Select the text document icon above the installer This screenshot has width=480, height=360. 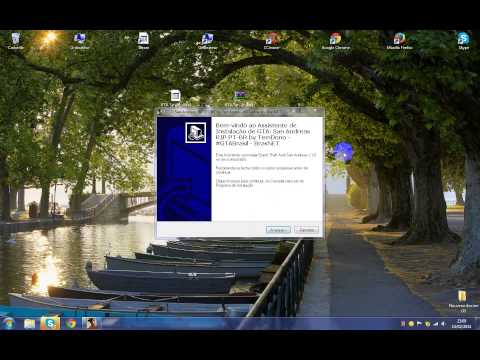tap(175, 98)
